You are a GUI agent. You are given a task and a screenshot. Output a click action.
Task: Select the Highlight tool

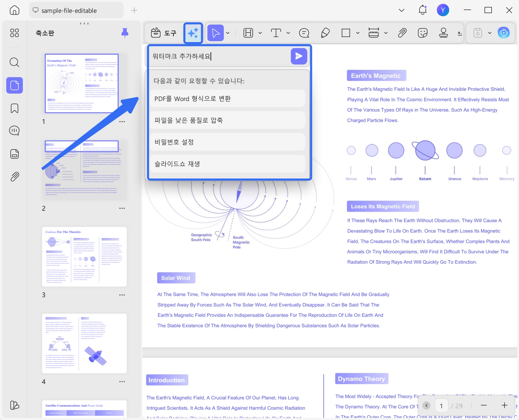pyautogui.click(x=248, y=33)
